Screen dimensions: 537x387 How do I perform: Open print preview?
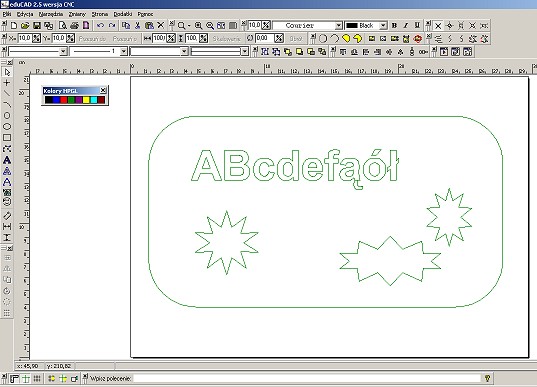(x=63, y=25)
